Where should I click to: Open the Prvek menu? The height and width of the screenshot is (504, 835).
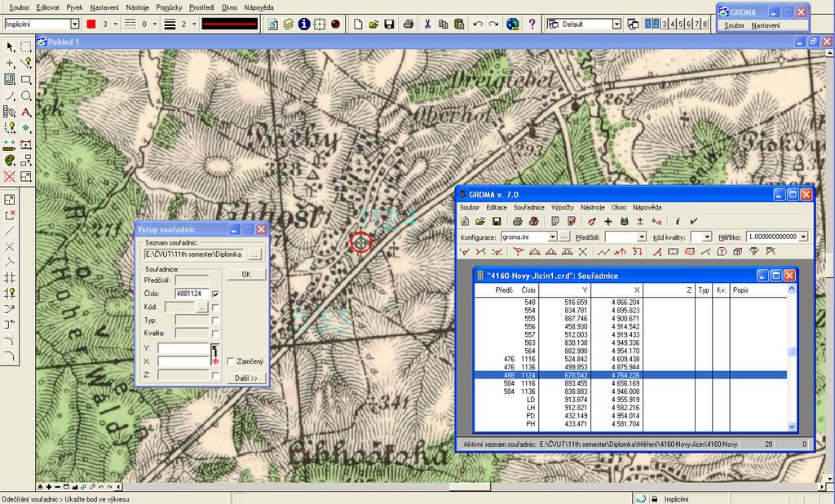pyautogui.click(x=74, y=7)
